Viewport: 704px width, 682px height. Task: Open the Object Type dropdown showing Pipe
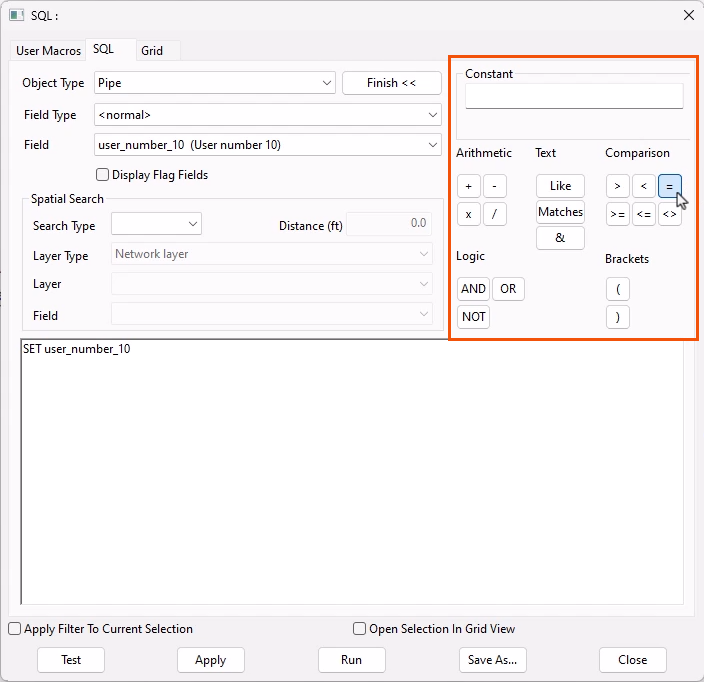click(215, 83)
